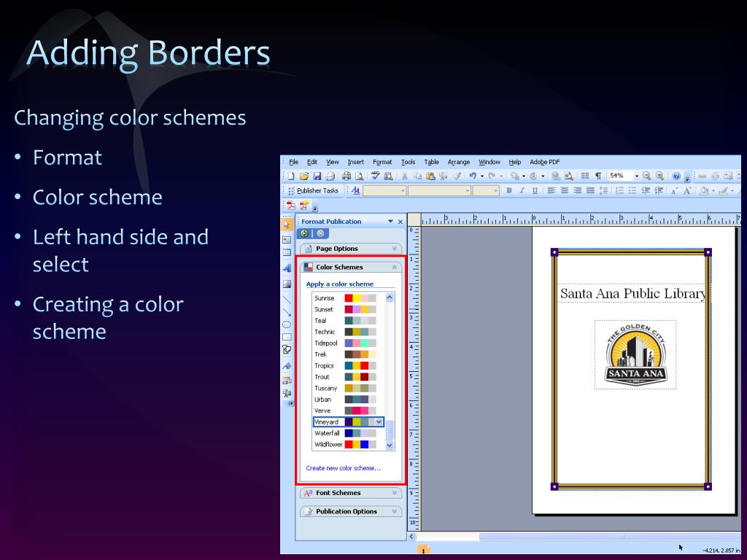Toggle Bold formatting
This screenshot has width=747, height=560.
(508, 190)
